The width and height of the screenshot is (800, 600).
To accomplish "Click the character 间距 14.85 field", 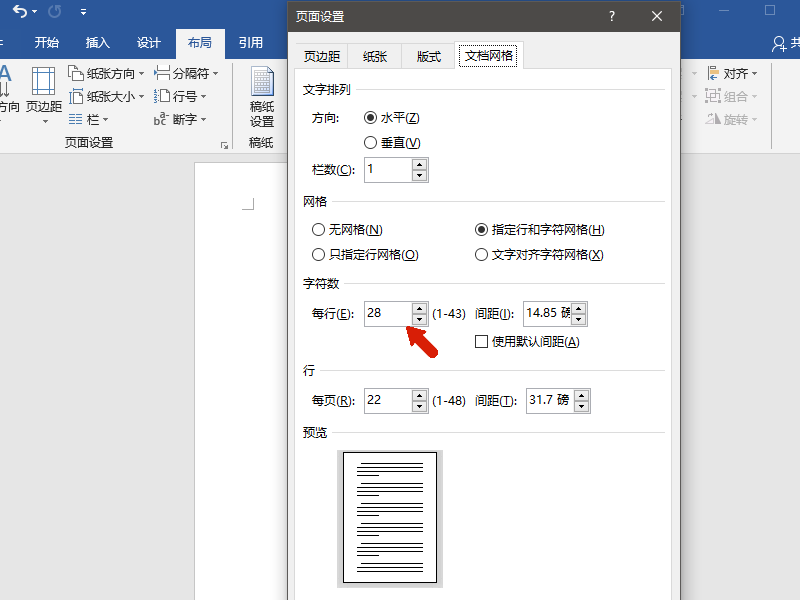I will (547, 314).
